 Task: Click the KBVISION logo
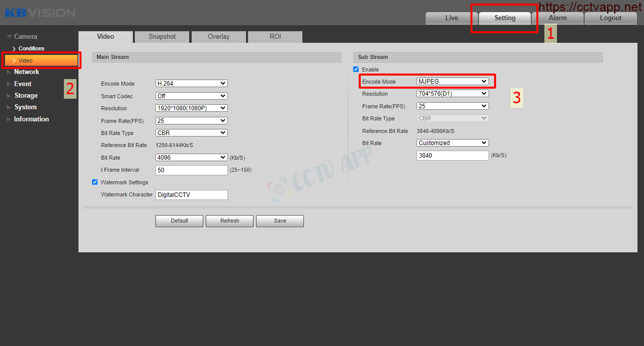coord(40,13)
